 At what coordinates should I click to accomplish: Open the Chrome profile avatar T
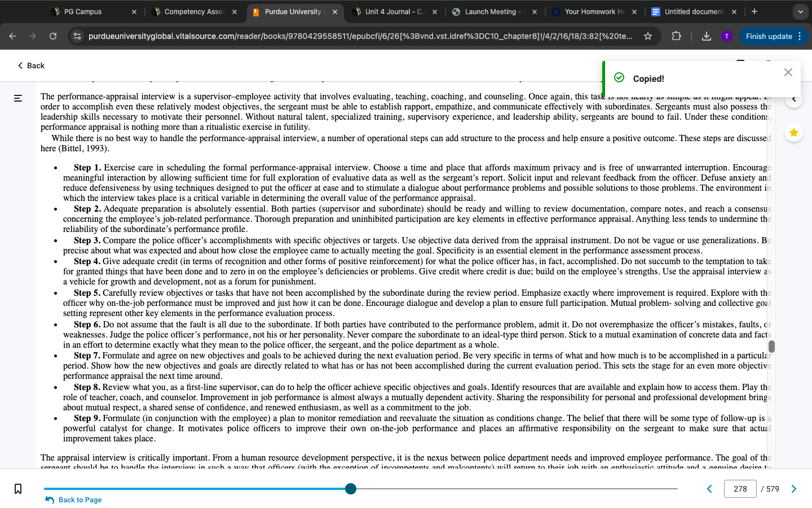[727, 36]
